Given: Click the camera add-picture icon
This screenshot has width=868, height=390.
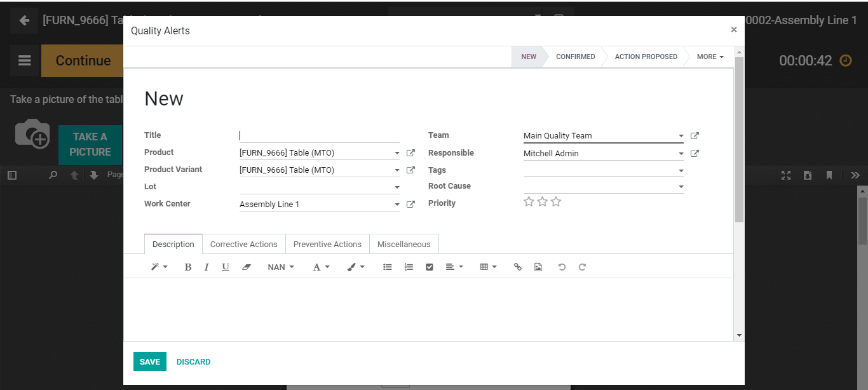Looking at the screenshot, I should pyautogui.click(x=32, y=134).
